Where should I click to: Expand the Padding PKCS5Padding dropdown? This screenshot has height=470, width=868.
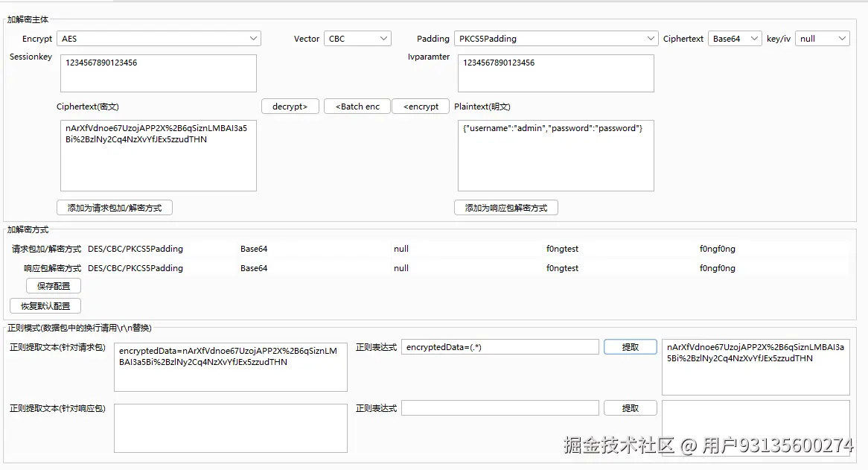[x=556, y=38]
